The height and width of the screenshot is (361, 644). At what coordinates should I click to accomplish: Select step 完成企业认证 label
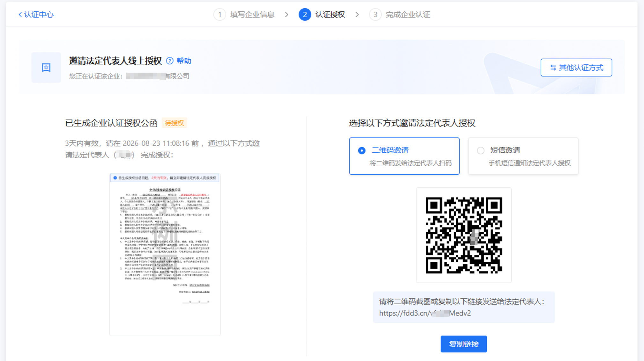[x=408, y=15]
